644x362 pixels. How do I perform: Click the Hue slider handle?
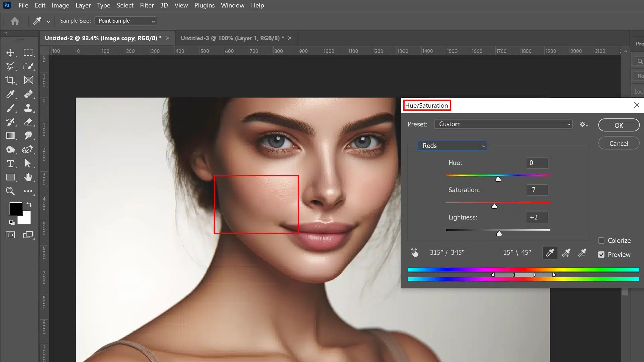498,179
